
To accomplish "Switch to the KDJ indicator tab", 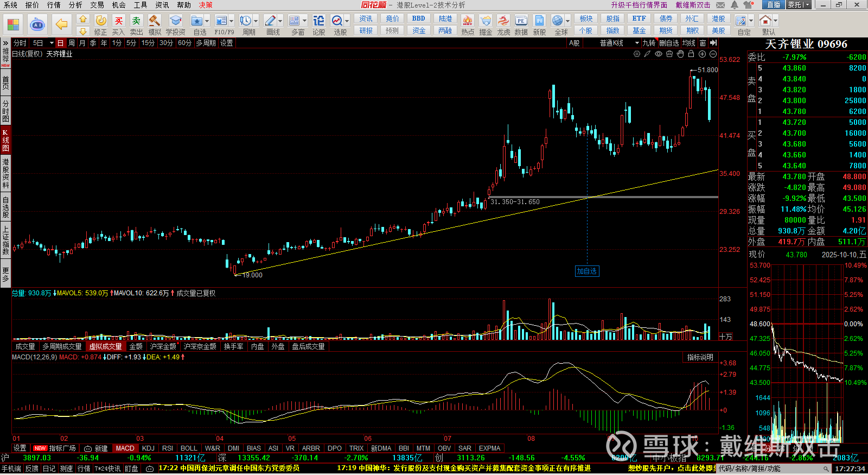I will (148, 448).
